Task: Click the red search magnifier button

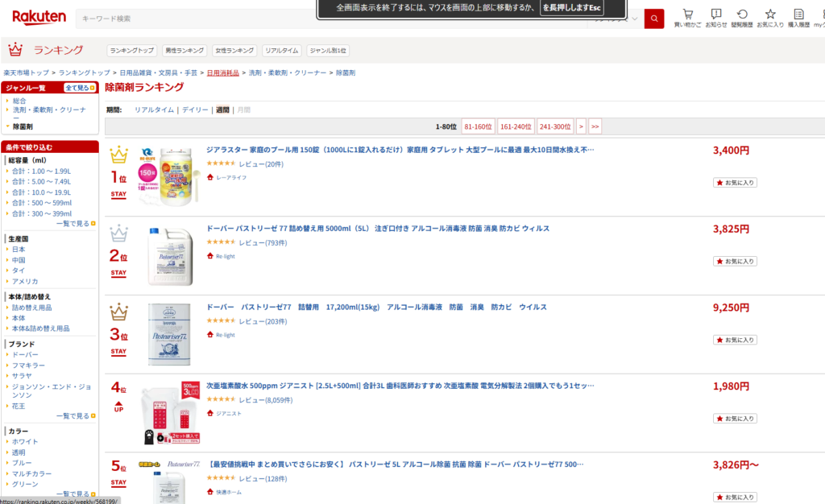Action: coord(654,19)
